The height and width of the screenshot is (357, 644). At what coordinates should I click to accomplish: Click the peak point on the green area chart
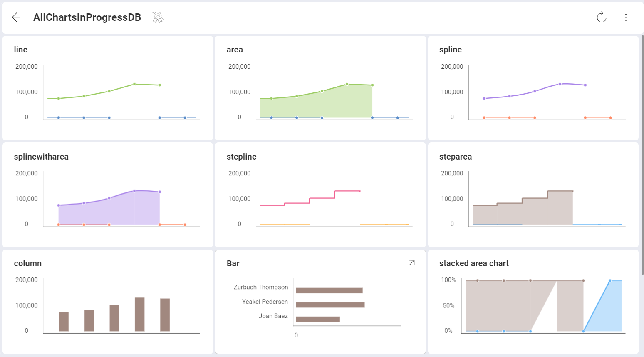(x=347, y=84)
